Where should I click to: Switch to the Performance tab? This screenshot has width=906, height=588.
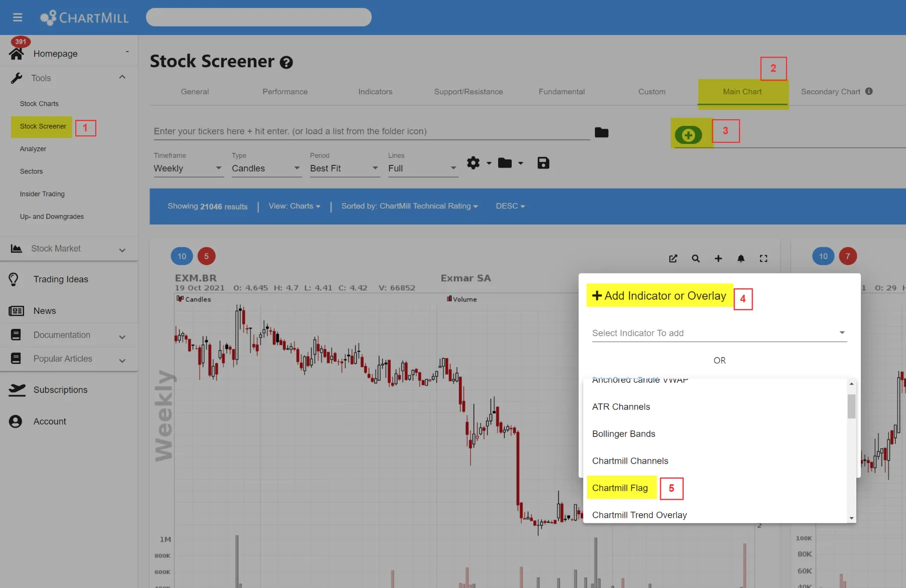(285, 92)
